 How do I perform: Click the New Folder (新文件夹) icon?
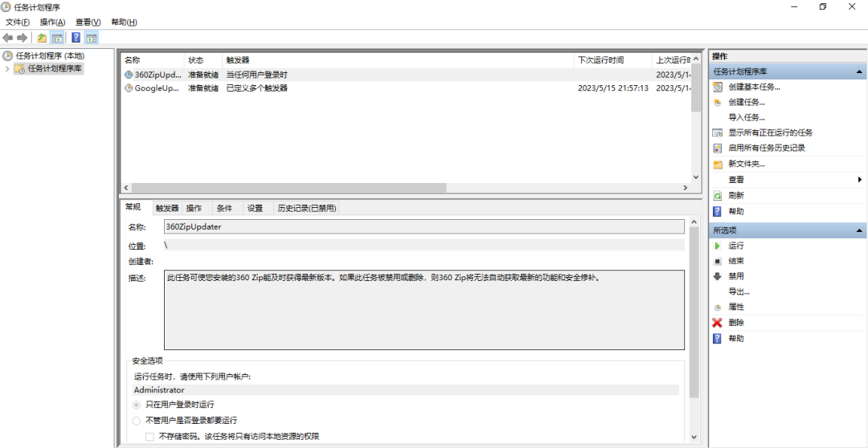point(717,165)
